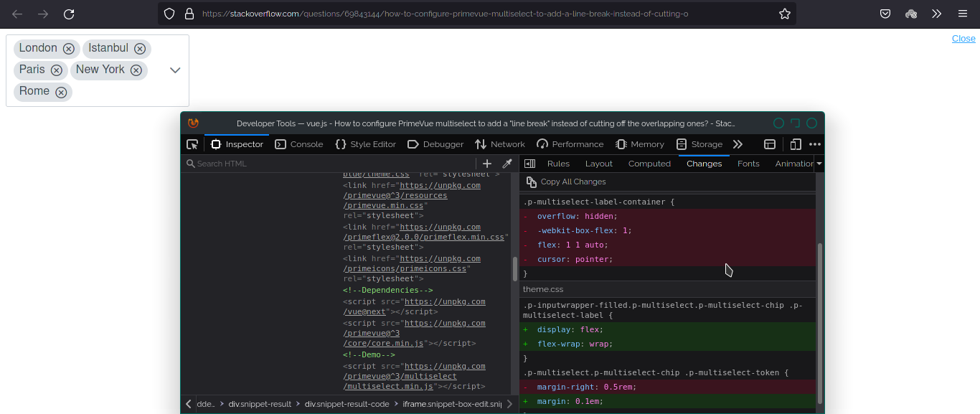Image resolution: width=980 pixels, height=414 pixels.
Task: Select div.snippet-result-code breadcrumb
Action: pyautogui.click(x=347, y=404)
